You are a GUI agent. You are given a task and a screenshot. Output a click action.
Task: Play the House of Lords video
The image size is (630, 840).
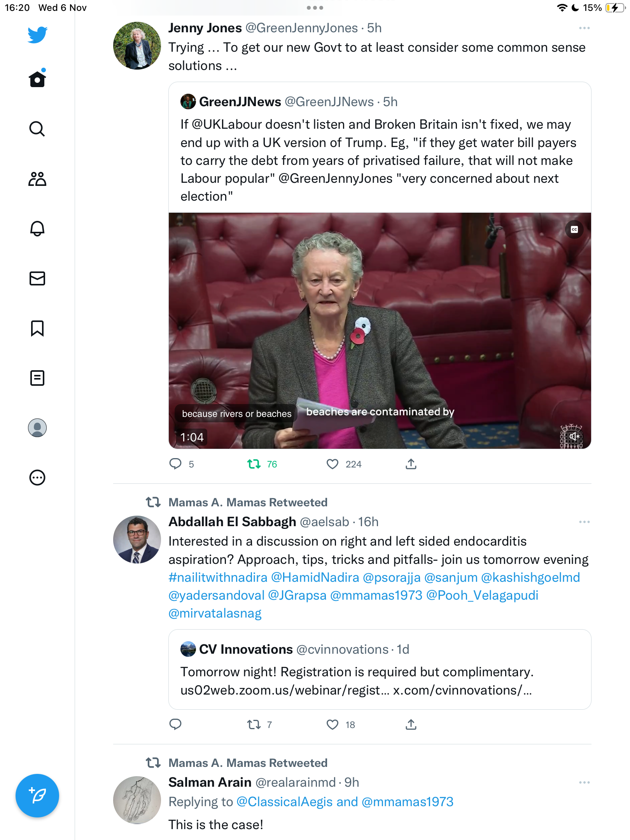coord(380,331)
